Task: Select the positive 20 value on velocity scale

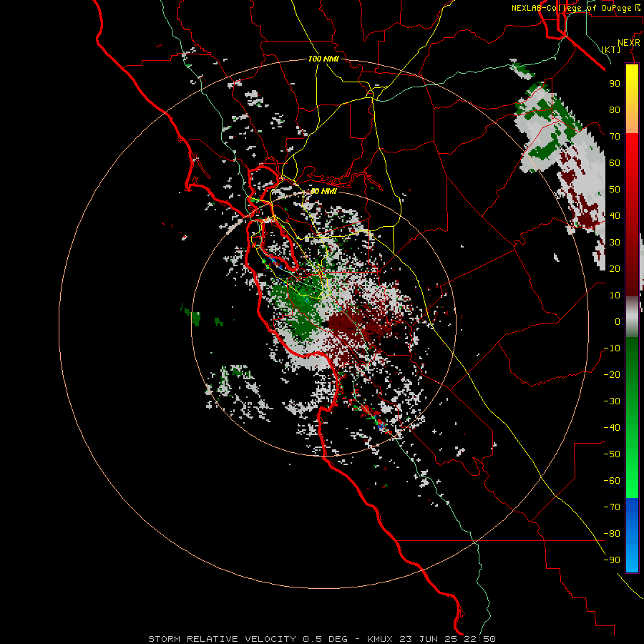Action: click(615, 268)
